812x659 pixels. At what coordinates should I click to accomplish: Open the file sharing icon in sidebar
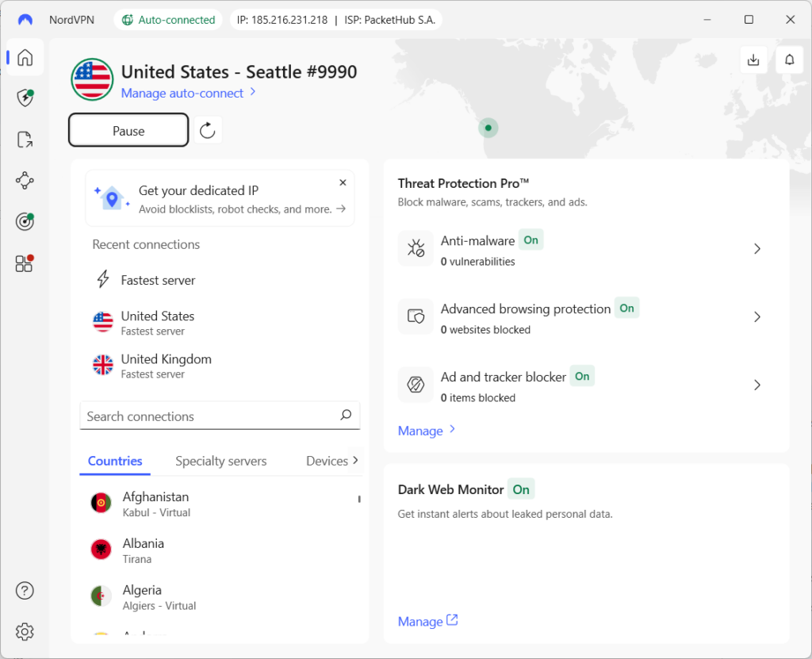coord(25,140)
